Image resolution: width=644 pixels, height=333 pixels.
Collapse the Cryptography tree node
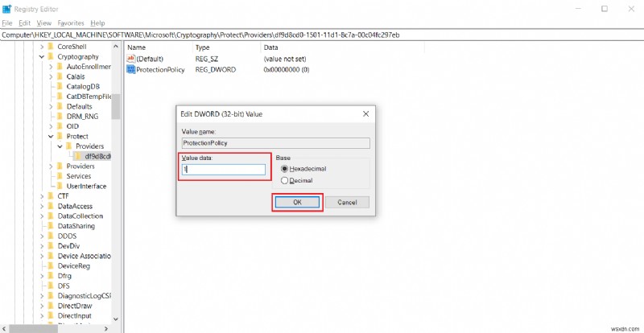(42, 56)
